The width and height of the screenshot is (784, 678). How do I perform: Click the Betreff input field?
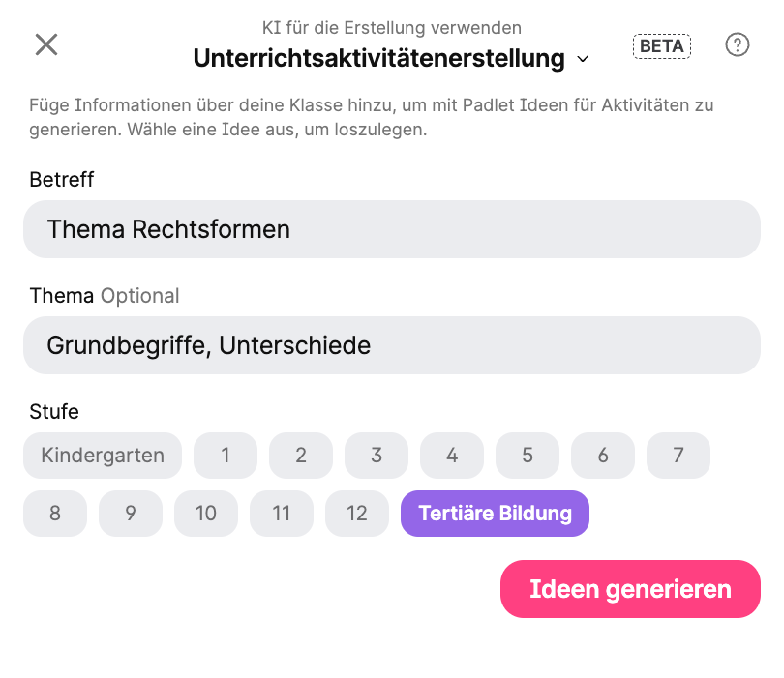391,229
